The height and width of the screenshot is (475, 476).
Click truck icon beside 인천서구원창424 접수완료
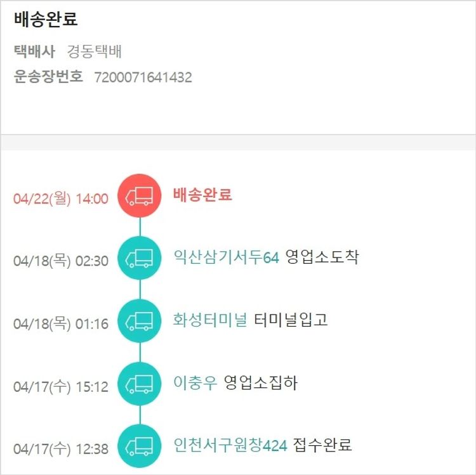tap(140, 445)
